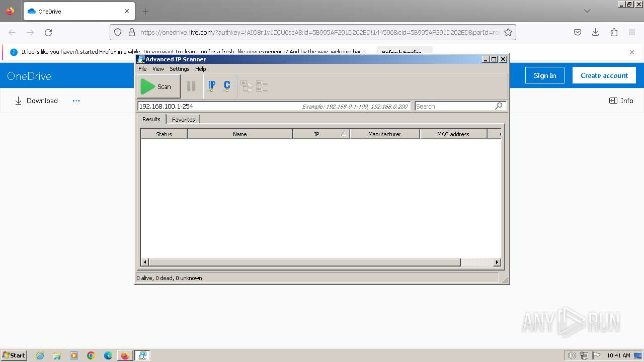The width and height of the screenshot is (644, 362).
Task: Switch to the Favorites tab
Action: [x=183, y=120]
